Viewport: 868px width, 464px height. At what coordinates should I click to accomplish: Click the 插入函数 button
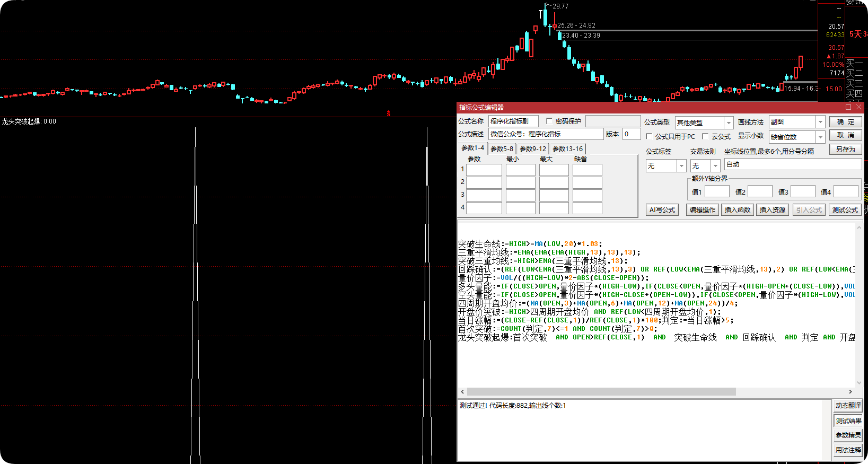738,210
